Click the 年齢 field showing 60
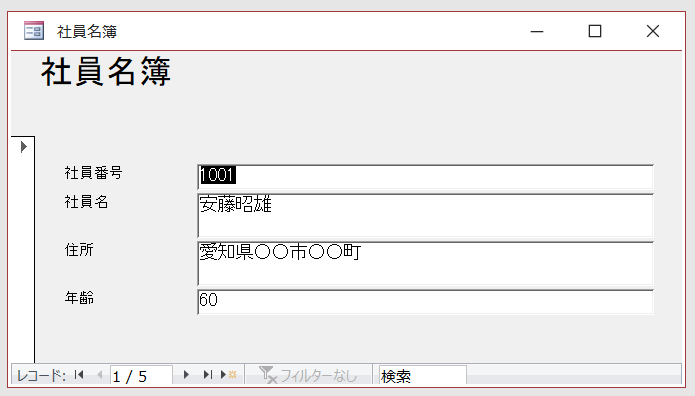695x396 pixels. 426,302
